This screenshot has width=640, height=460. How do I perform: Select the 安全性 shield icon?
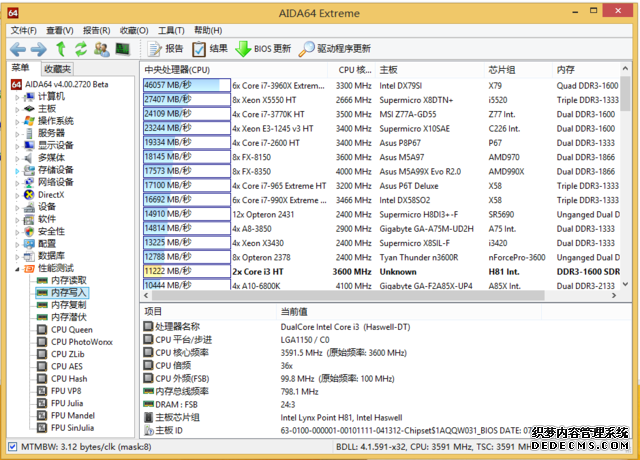[29, 231]
